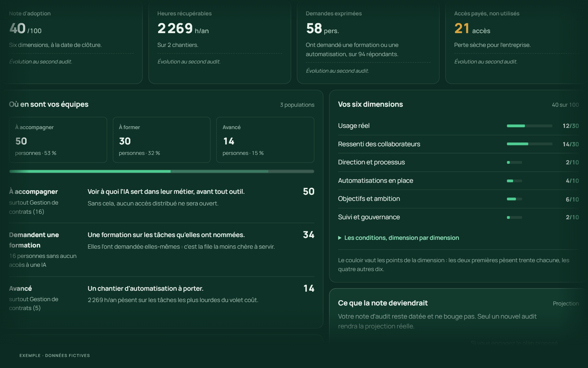Select the "À accompagner" population card
588x368 pixels.
(x=58, y=140)
